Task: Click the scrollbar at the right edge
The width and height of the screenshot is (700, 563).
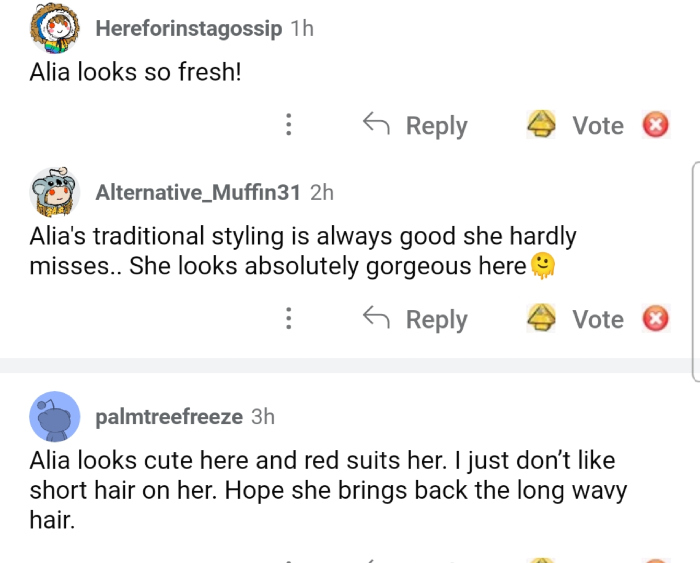Action: pos(695,270)
